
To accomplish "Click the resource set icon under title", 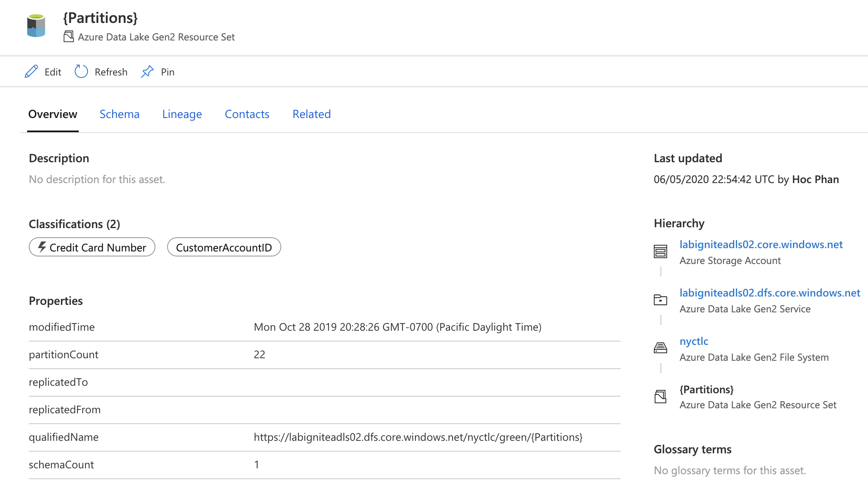I will [68, 37].
